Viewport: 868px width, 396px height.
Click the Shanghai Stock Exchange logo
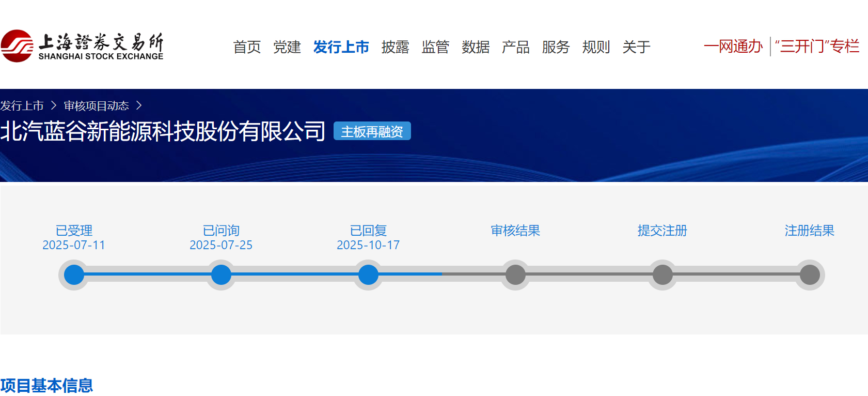82,46
